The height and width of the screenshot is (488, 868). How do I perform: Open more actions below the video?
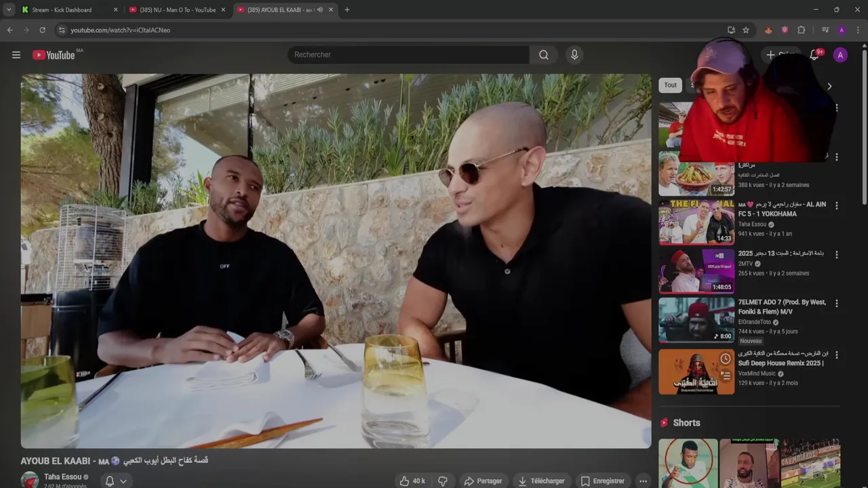(643, 481)
